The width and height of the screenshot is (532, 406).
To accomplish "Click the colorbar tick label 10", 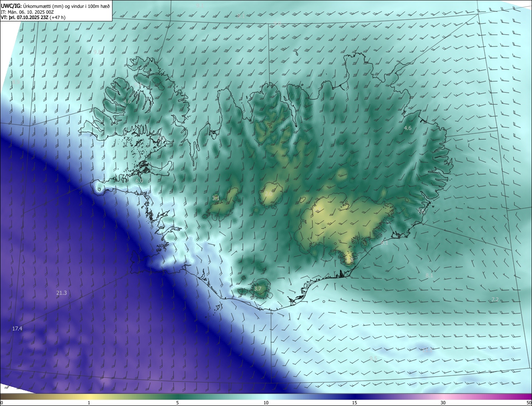I will click(x=266, y=403).
